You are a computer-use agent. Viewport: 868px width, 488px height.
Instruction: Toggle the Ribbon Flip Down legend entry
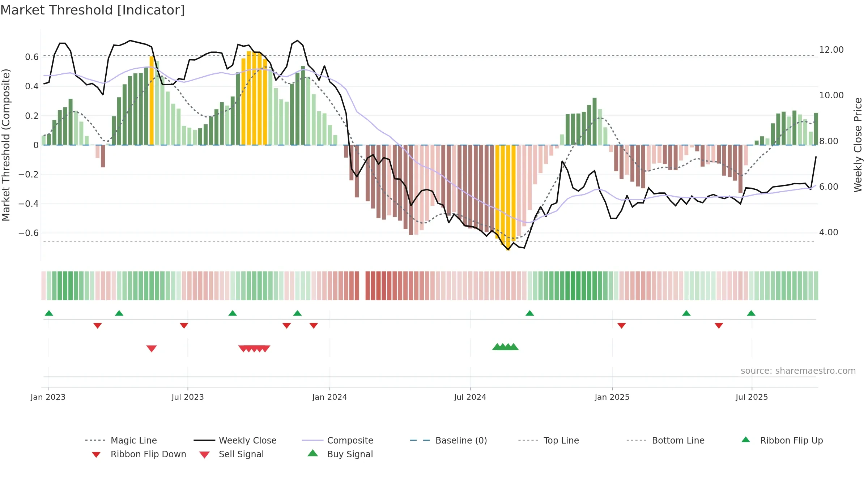point(139,454)
